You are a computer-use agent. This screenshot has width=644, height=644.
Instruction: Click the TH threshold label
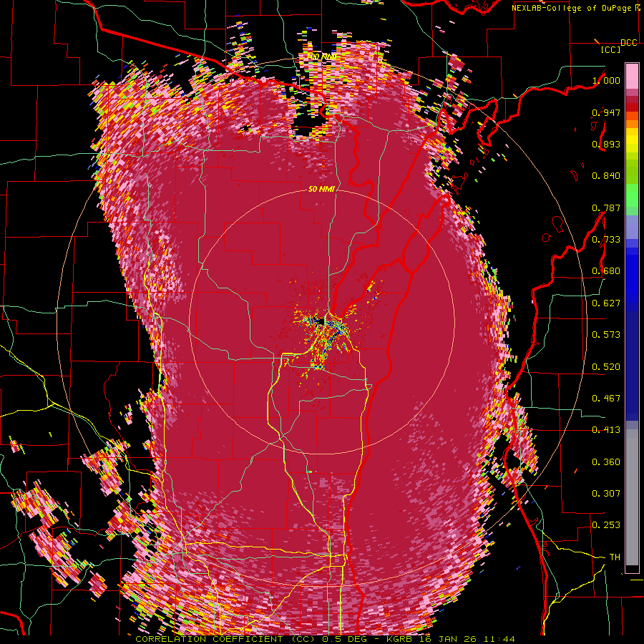pos(615,557)
